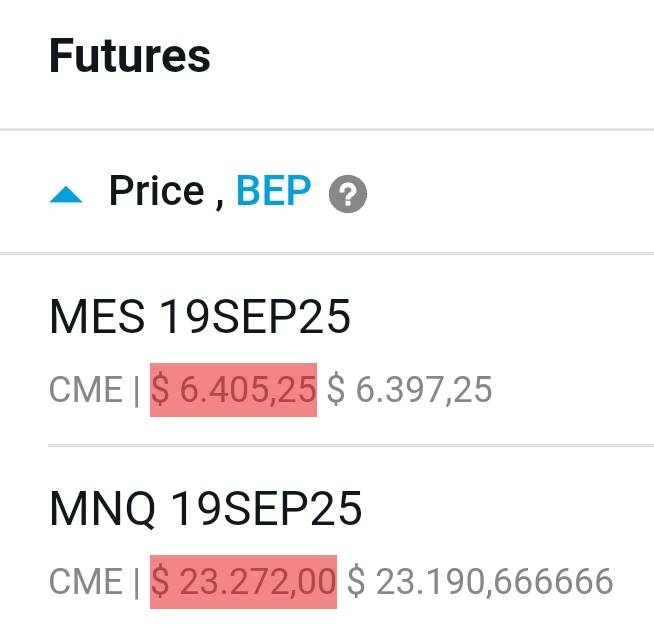This screenshot has width=654, height=632.
Task: Click the divider line below the Futures heading
Action: click(x=327, y=129)
